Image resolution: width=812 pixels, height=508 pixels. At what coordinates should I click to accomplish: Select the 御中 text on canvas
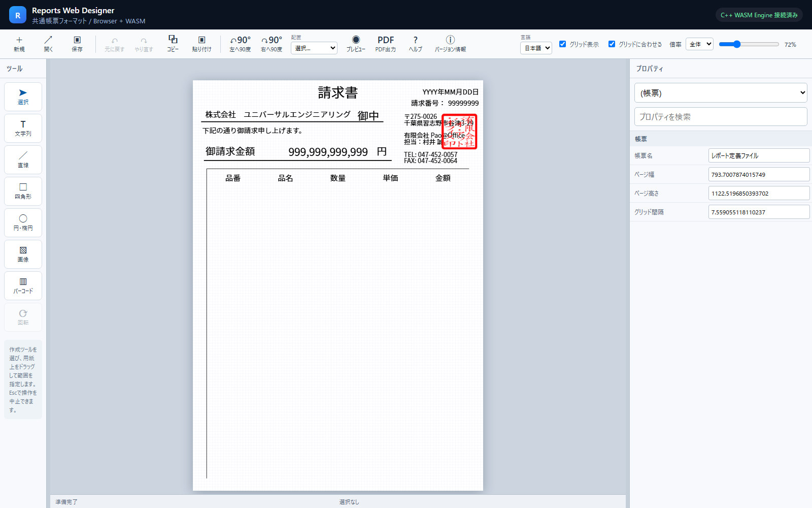pyautogui.click(x=368, y=116)
